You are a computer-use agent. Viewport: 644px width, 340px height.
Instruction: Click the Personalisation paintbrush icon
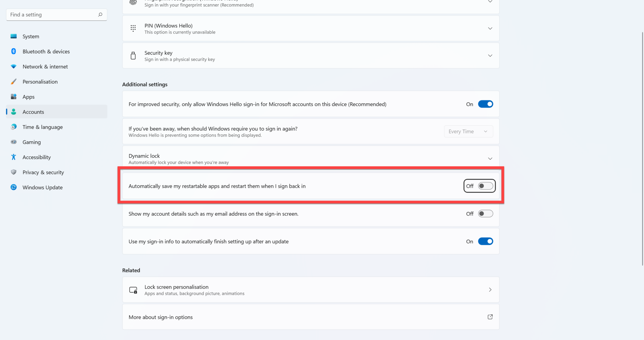tap(14, 81)
